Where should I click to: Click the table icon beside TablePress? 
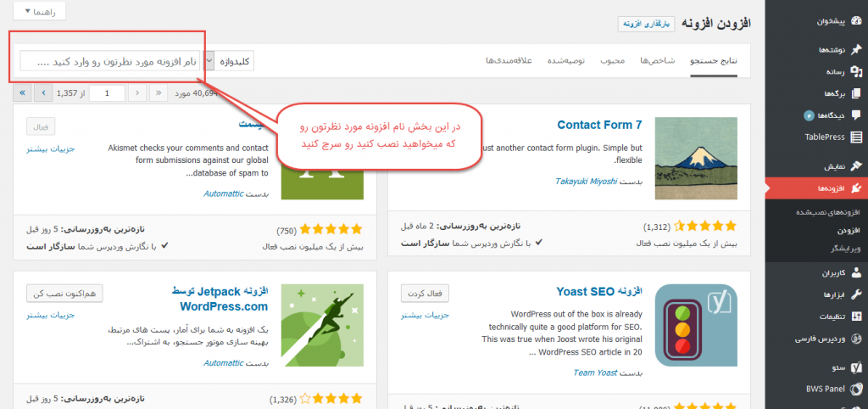point(856,137)
